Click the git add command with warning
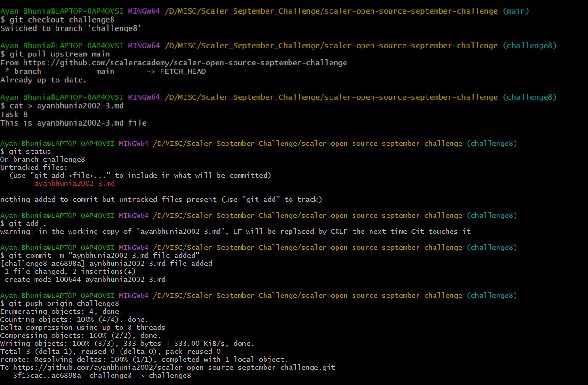The height and width of the screenshot is (385, 588). tap(26, 223)
